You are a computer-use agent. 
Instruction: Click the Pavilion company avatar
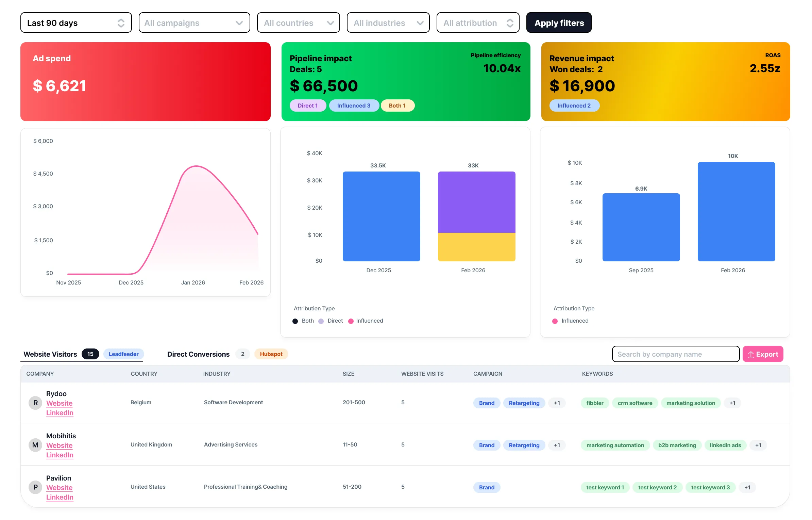point(35,487)
